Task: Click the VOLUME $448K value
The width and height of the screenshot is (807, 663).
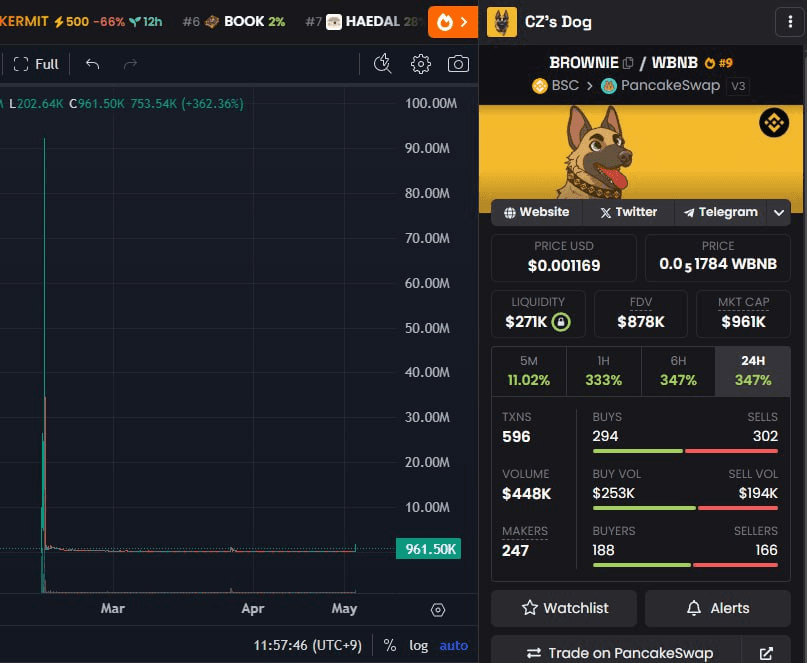Action: click(x=527, y=494)
